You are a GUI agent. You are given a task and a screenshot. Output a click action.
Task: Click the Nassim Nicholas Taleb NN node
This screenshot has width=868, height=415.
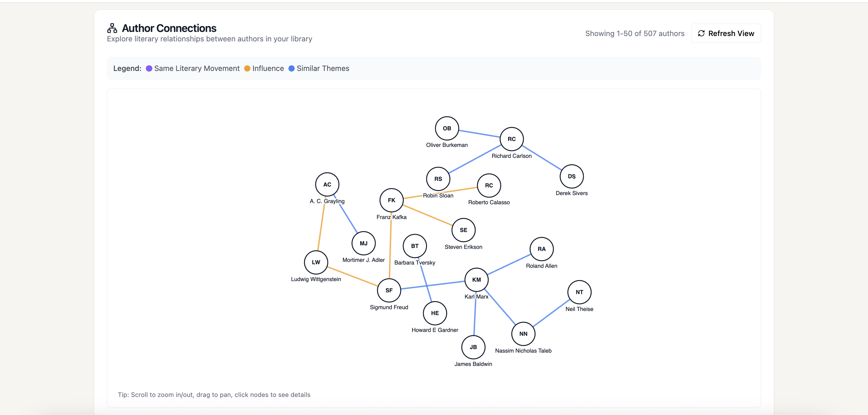click(523, 334)
